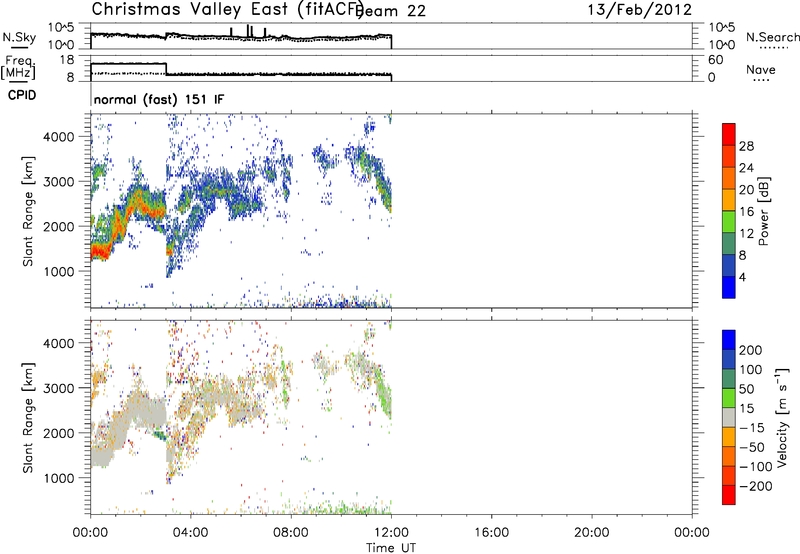Click the 'Freq. [MHz]' axis label
Image resolution: width=800 pixels, height=554 pixels.
tap(19, 67)
